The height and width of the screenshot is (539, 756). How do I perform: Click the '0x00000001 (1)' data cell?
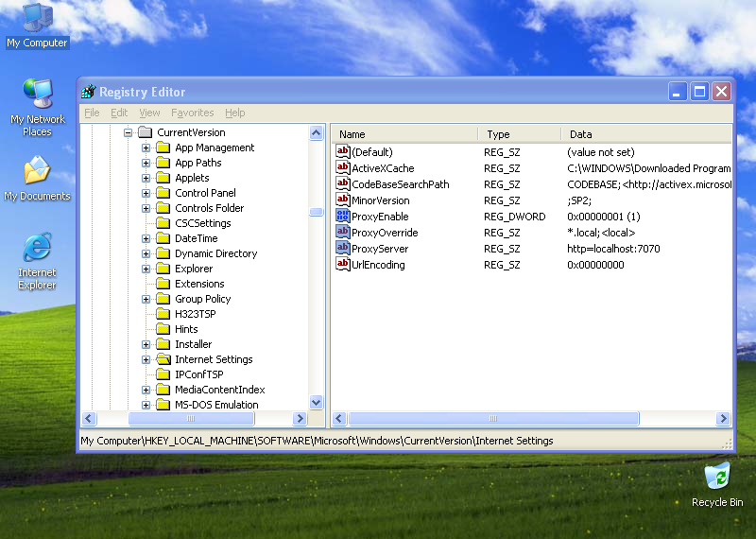tap(604, 217)
